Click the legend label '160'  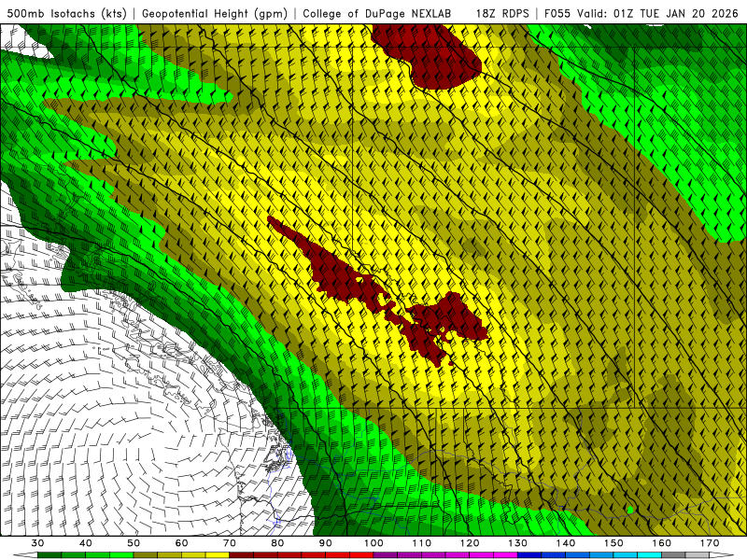662,543
